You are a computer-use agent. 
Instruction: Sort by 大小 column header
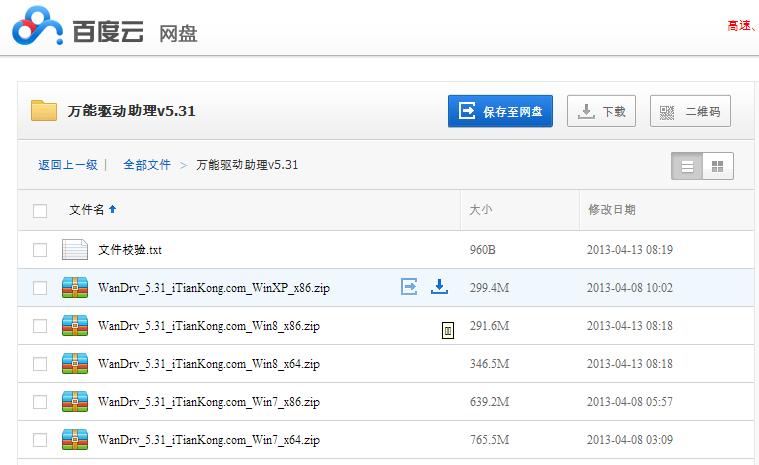[481, 210]
